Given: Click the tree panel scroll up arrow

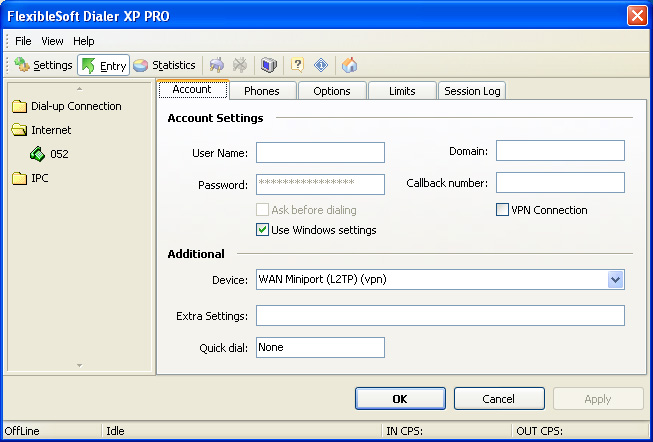Looking at the screenshot, I should pyautogui.click(x=80, y=89).
